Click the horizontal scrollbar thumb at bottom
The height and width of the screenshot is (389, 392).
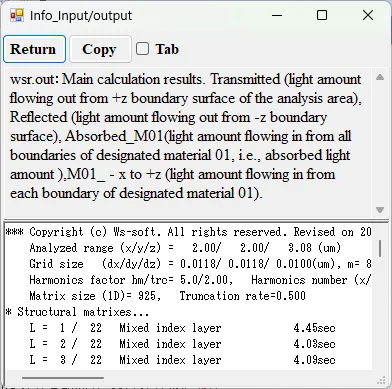[x=63, y=378]
